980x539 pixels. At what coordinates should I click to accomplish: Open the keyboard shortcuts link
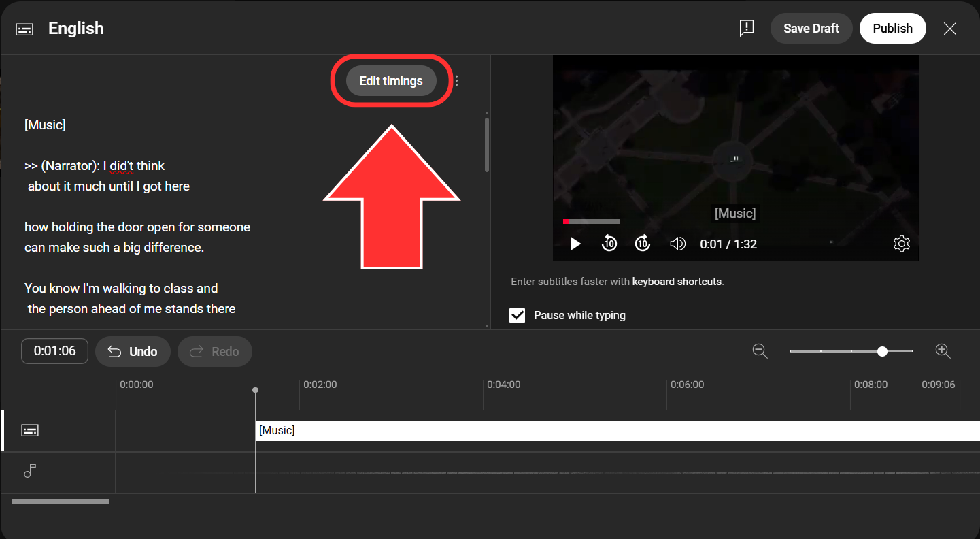[677, 282]
